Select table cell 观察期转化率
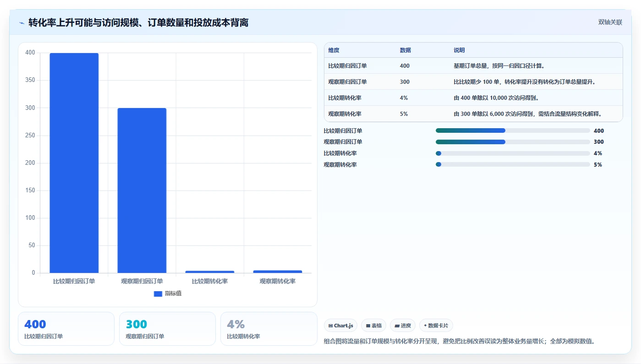 tap(345, 114)
